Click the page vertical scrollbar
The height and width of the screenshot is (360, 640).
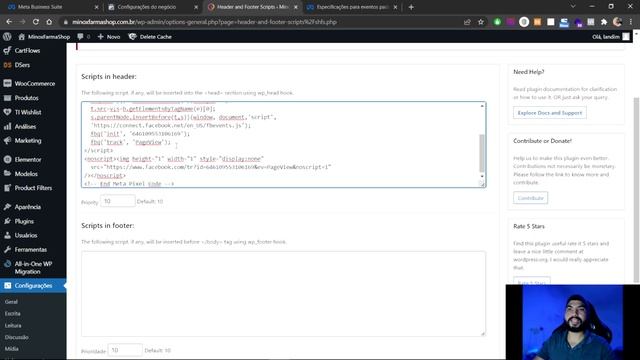636,190
